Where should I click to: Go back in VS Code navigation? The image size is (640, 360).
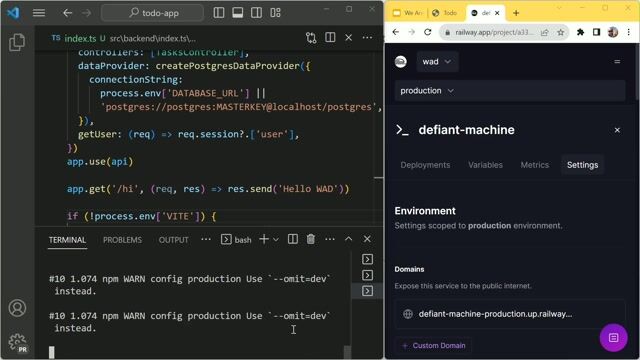pyautogui.click(x=67, y=13)
